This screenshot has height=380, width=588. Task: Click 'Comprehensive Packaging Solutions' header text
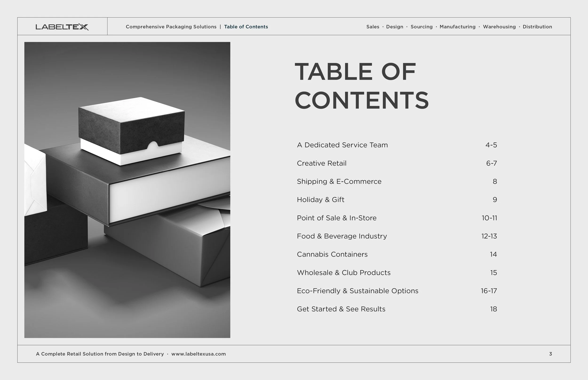(x=171, y=27)
